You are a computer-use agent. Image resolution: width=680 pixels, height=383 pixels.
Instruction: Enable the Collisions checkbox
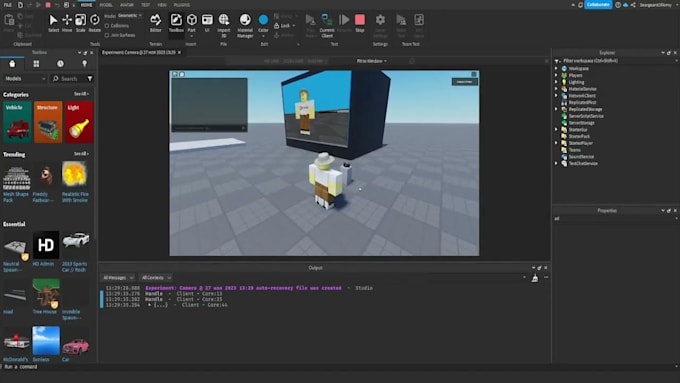point(107,26)
